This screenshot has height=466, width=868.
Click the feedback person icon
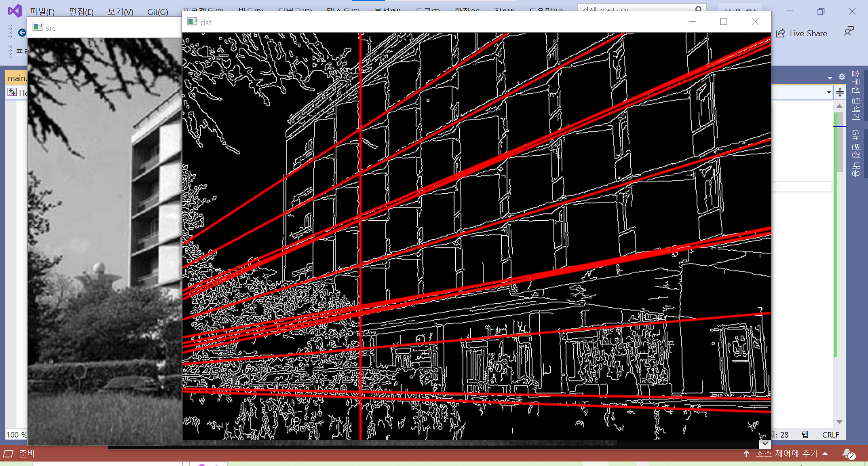(849, 31)
